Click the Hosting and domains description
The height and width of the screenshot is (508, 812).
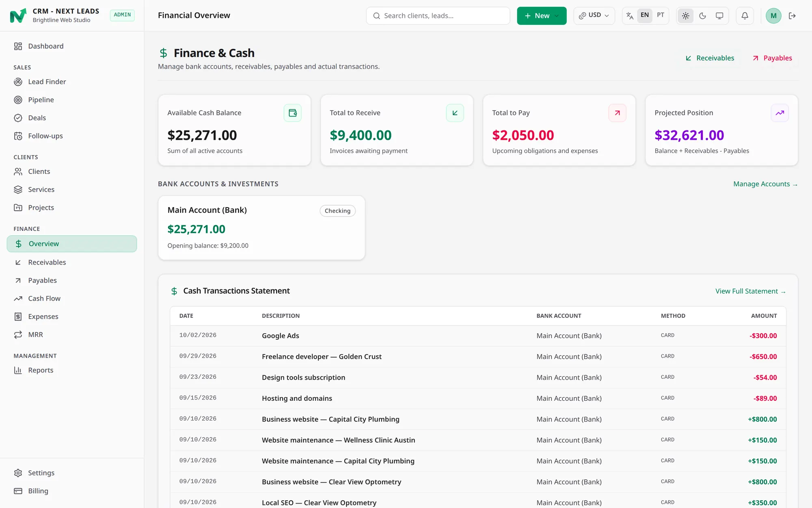[297, 399]
